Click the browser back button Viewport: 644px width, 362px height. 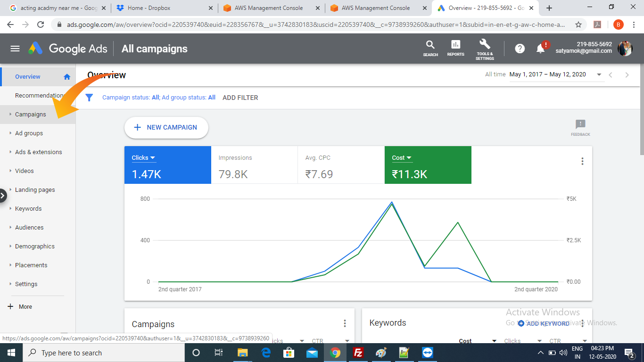[x=11, y=25]
